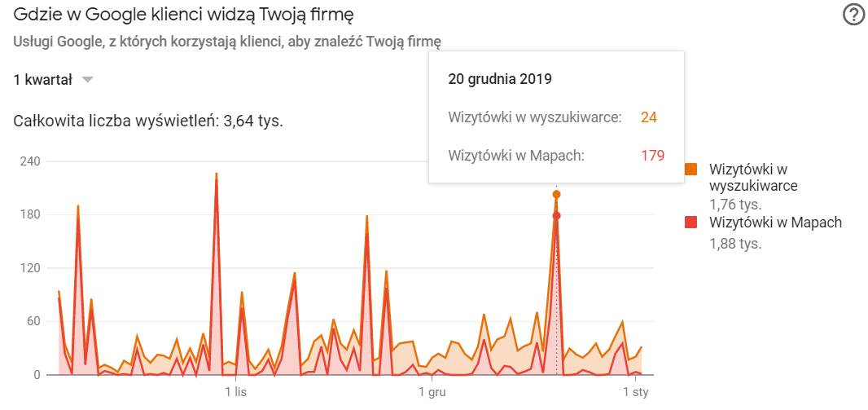Image resolution: width=868 pixels, height=410 pixels.
Task: Toggle the Wizytówki w wyszukiwarce legend label
Action: pos(753,177)
